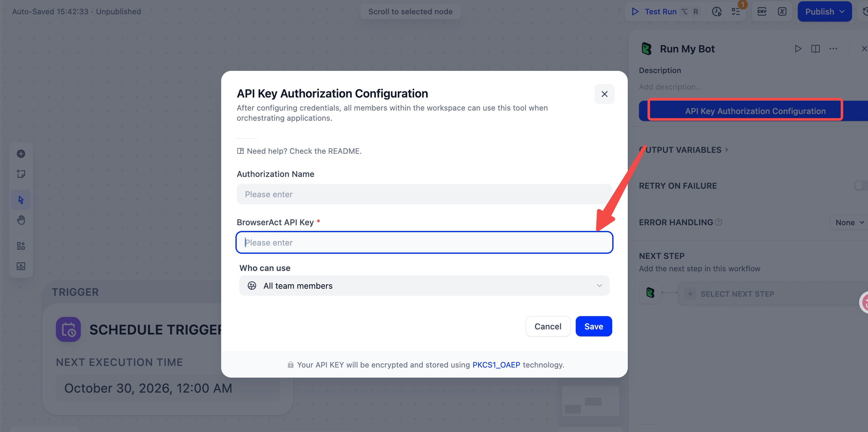Open the run history clock icon
This screenshot has height=432, width=868.
tap(716, 12)
